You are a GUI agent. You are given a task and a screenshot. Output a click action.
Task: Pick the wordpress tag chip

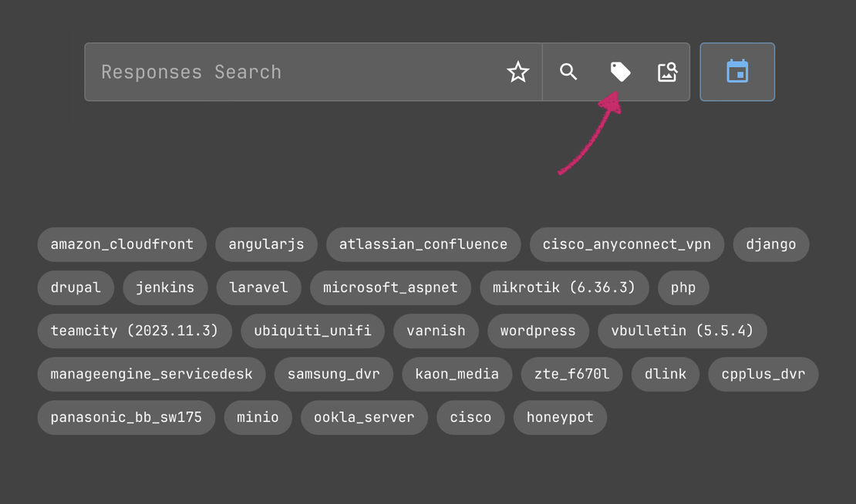(538, 331)
